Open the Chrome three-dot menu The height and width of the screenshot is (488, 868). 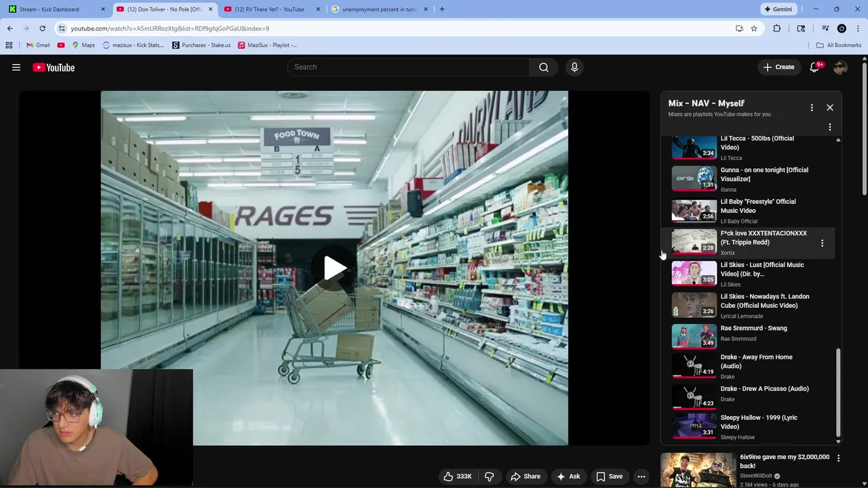click(x=858, y=28)
